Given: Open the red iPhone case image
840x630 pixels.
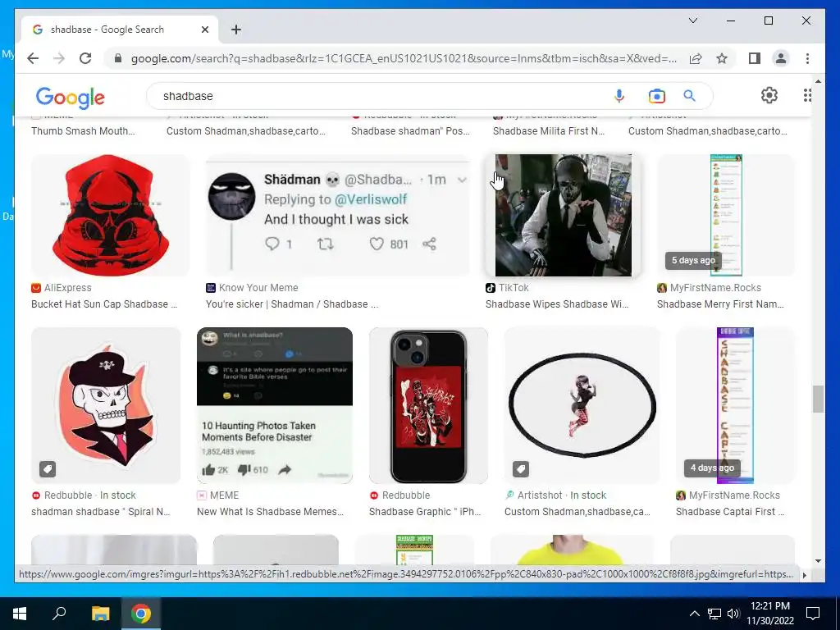Looking at the screenshot, I should click(x=428, y=405).
